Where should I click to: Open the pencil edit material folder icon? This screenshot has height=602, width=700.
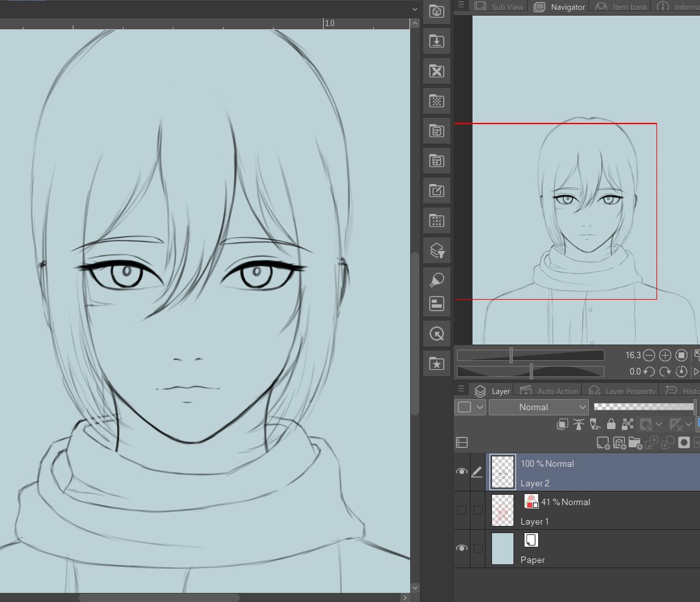(437, 190)
